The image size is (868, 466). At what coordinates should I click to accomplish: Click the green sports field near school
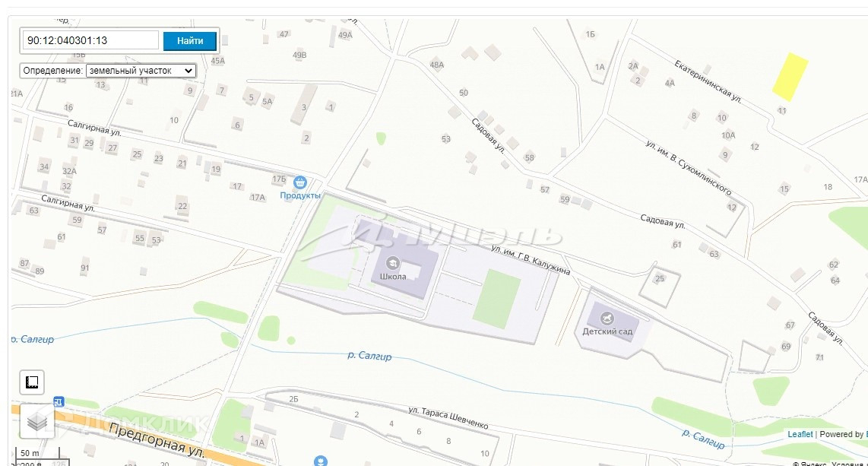point(497,298)
